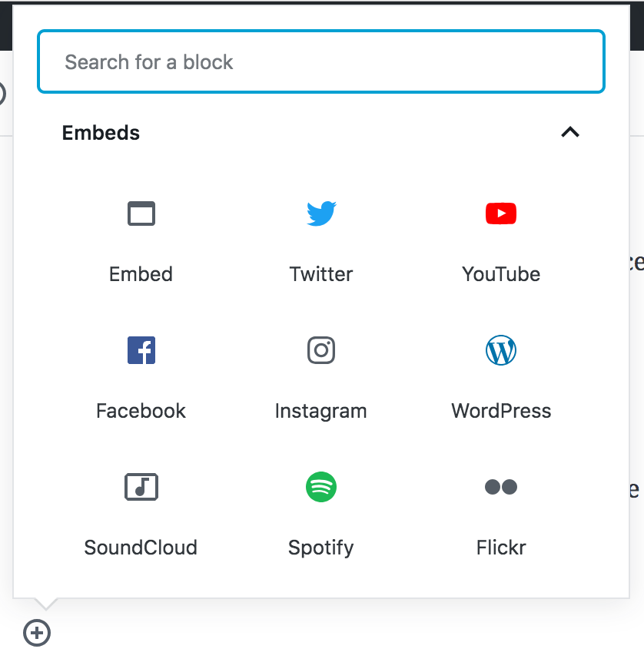Click the Spotify text label
Viewport: 644px width, 662px height.
(x=321, y=548)
